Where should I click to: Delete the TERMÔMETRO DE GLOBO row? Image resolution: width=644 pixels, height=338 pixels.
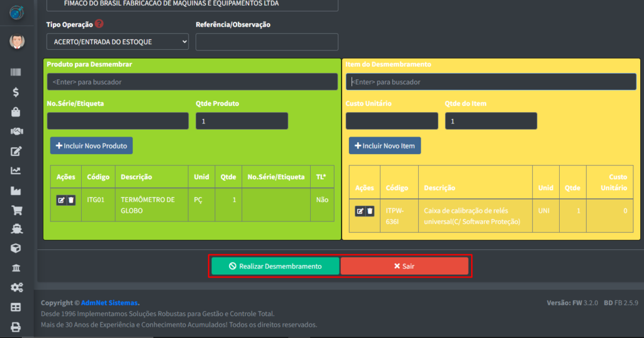pyautogui.click(x=71, y=200)
